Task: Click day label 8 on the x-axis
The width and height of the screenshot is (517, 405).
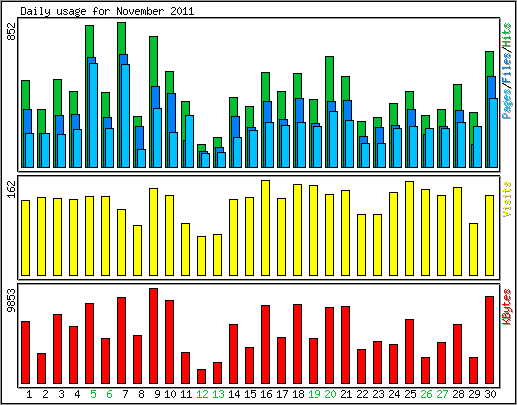Action: point(141,394)
